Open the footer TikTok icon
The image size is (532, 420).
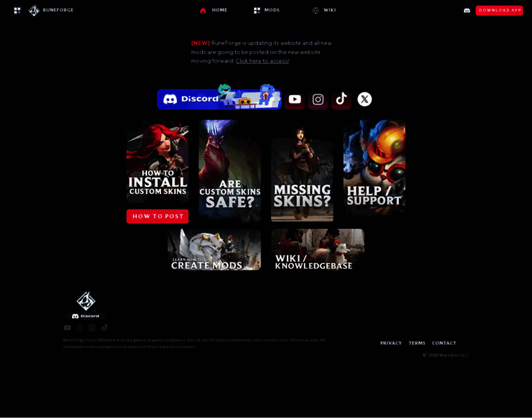click(104, 327)
